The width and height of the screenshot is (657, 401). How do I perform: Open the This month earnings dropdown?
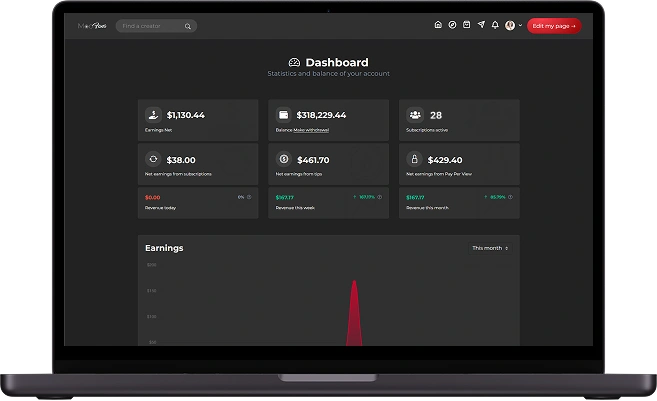[x=490, y=248]
